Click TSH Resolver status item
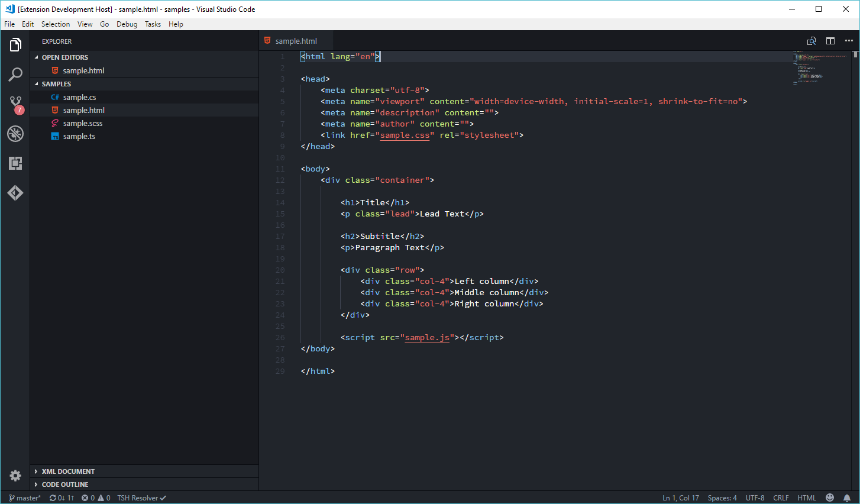Screen dimensions: 860x504 click(x=141, y=497)
